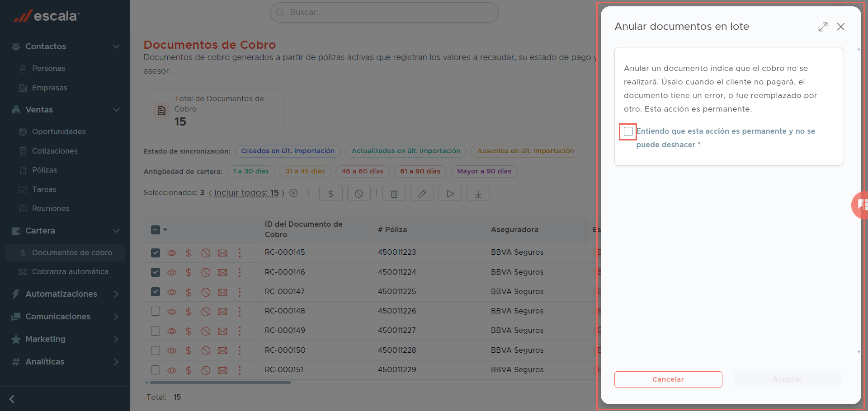
Task: Open the select-all dropdown arrow
Action: (x=165, y=230)
